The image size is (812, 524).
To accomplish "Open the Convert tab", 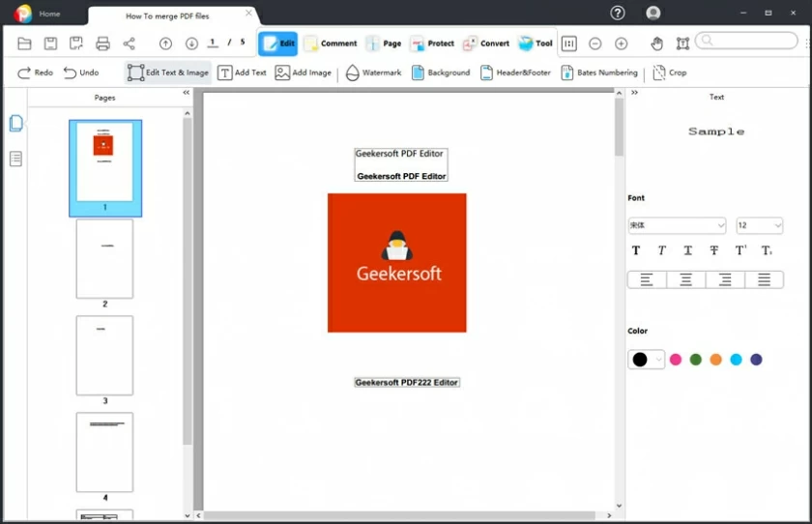I will [x=485, y=44].
